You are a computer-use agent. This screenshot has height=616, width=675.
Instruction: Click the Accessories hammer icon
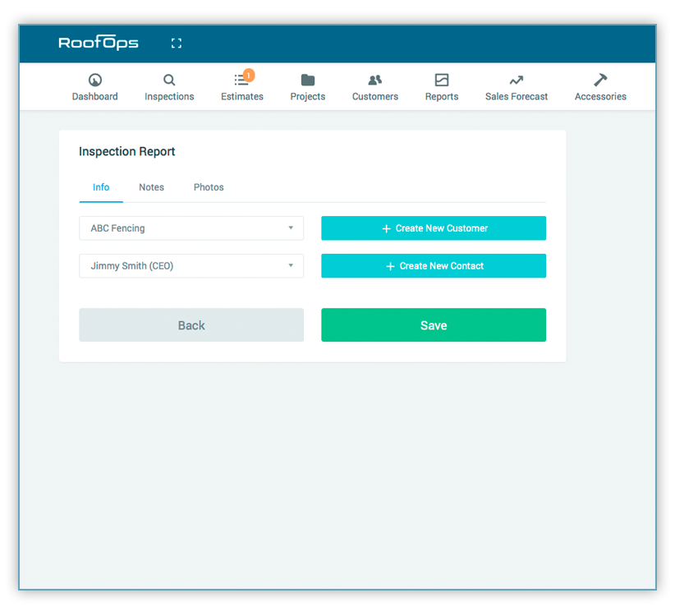click(x=600, y=80)
